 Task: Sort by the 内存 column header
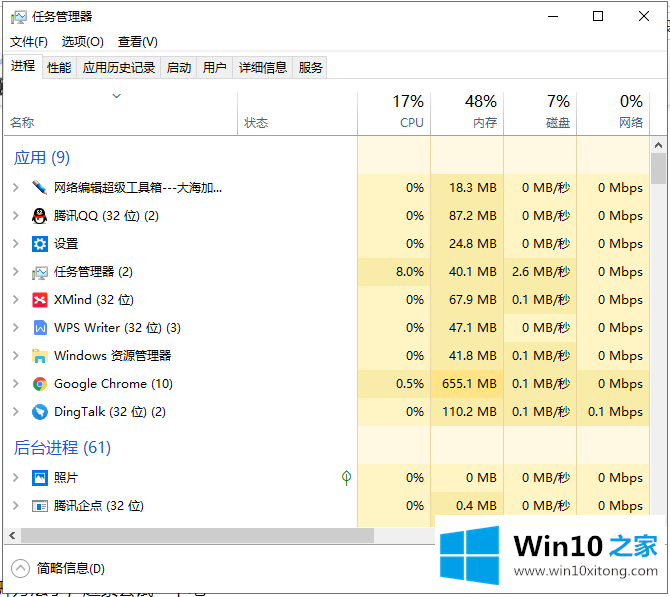(467, 114)
